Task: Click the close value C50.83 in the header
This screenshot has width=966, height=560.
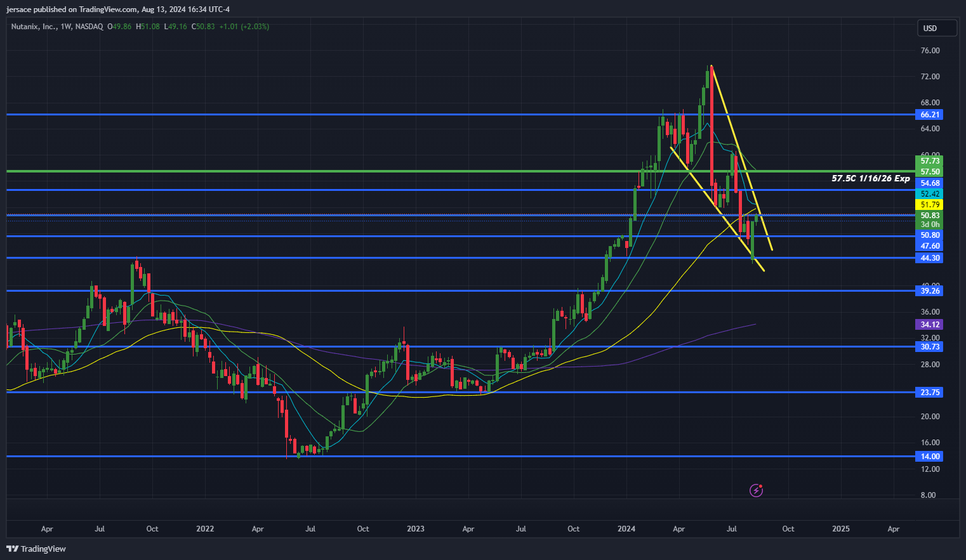Action: coord(203,27)
